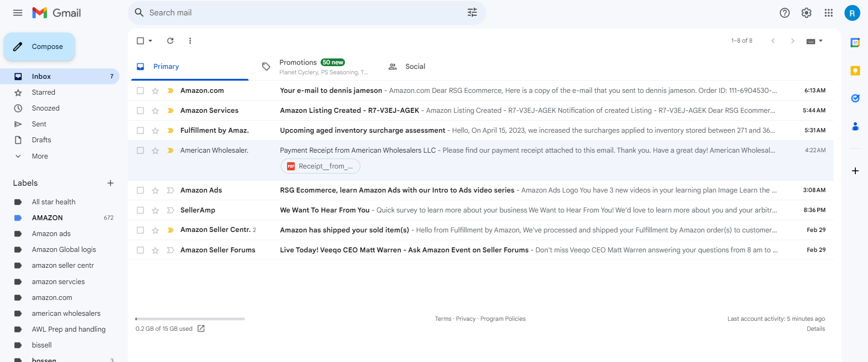868x362 pixels.
Task: Open Google Tasks side panel
Action: (855, 98)
